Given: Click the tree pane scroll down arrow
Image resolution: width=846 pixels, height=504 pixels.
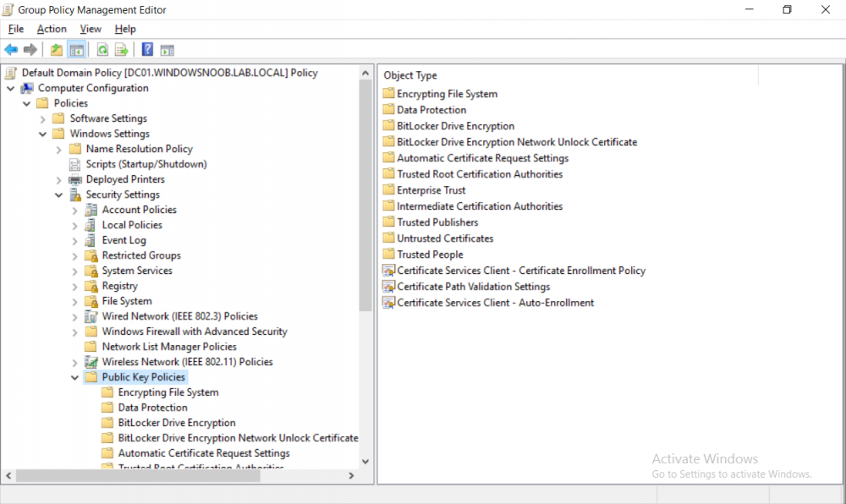Looking at the screenshot, I should click(365, 462).
